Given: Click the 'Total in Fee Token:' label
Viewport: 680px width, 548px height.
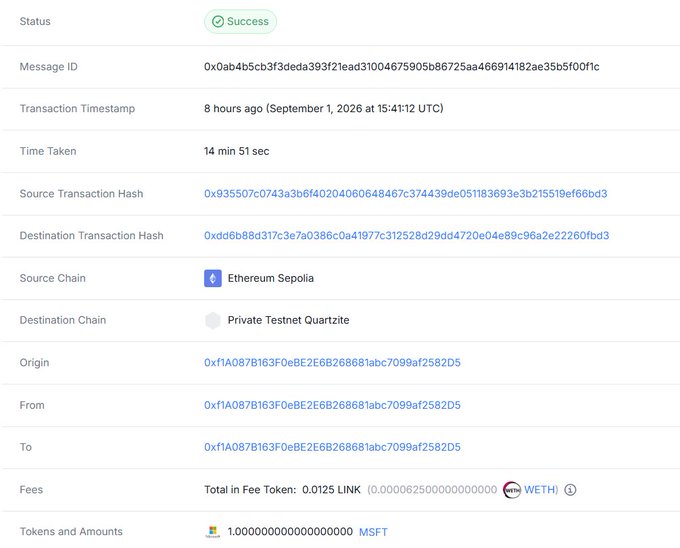Looking at the screenshot, I should click(250, 489).
